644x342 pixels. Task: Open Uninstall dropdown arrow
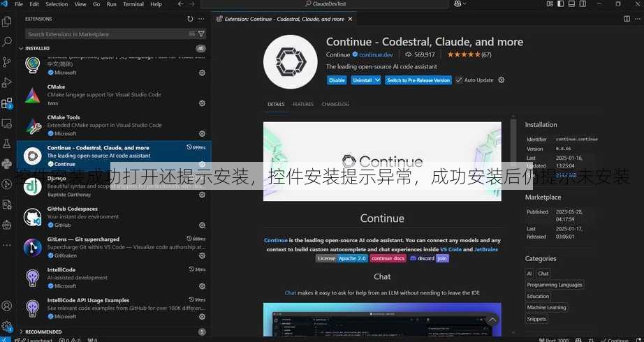377,80
